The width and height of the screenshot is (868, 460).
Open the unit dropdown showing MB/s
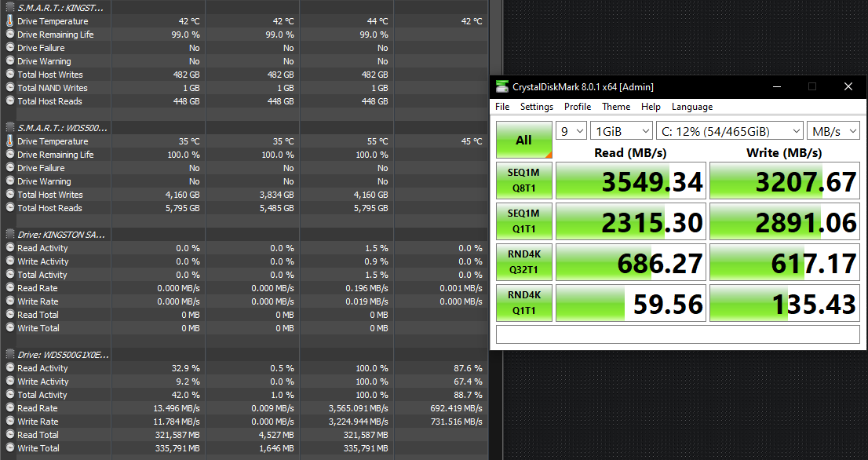pyautogui.click(x=833, y=131)
